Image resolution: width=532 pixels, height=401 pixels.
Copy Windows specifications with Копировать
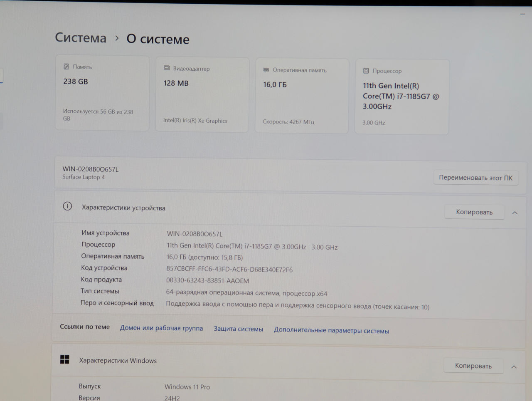[x=473, y=366]
